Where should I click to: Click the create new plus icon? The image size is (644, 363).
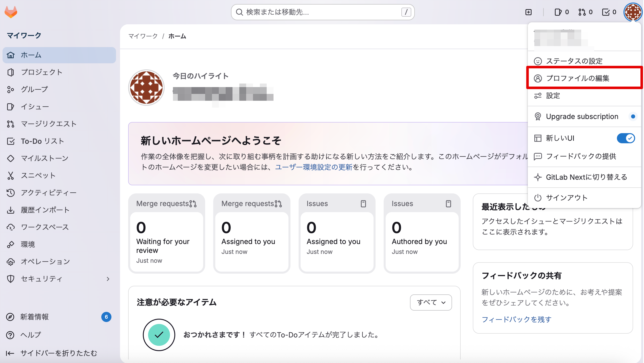click(528, 12)
